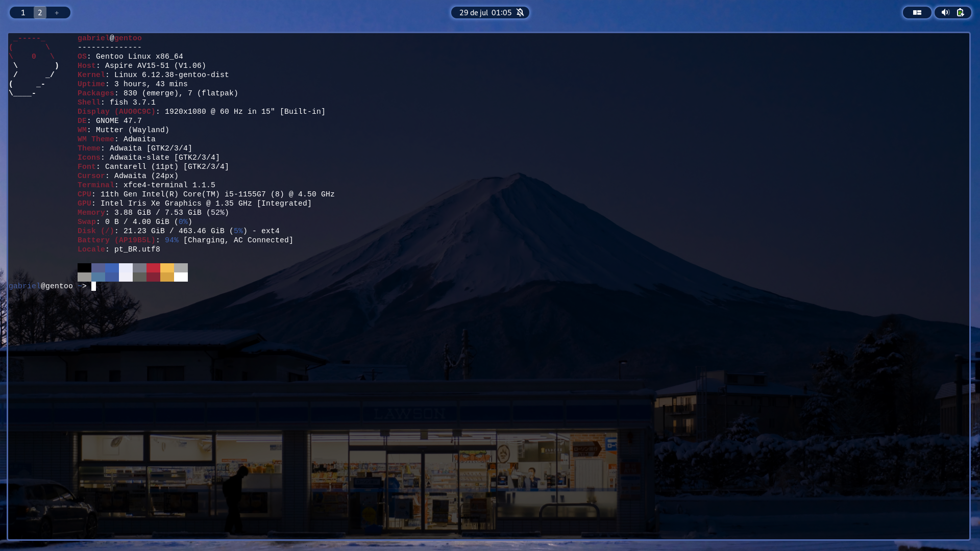
Task: Click the 'Disk (/): 21.23 GiB / 463.46 GiB' line
Action: click(179, 231)
